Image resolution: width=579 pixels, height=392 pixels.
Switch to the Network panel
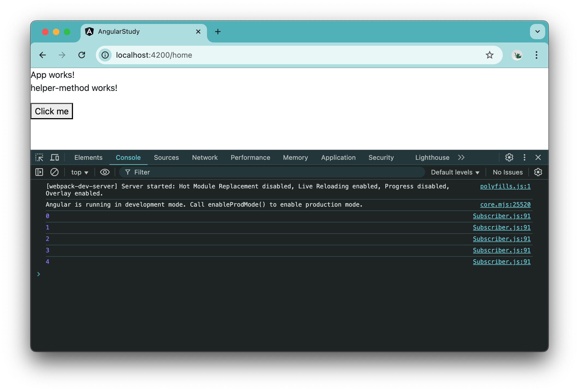(x=205, y=157)
